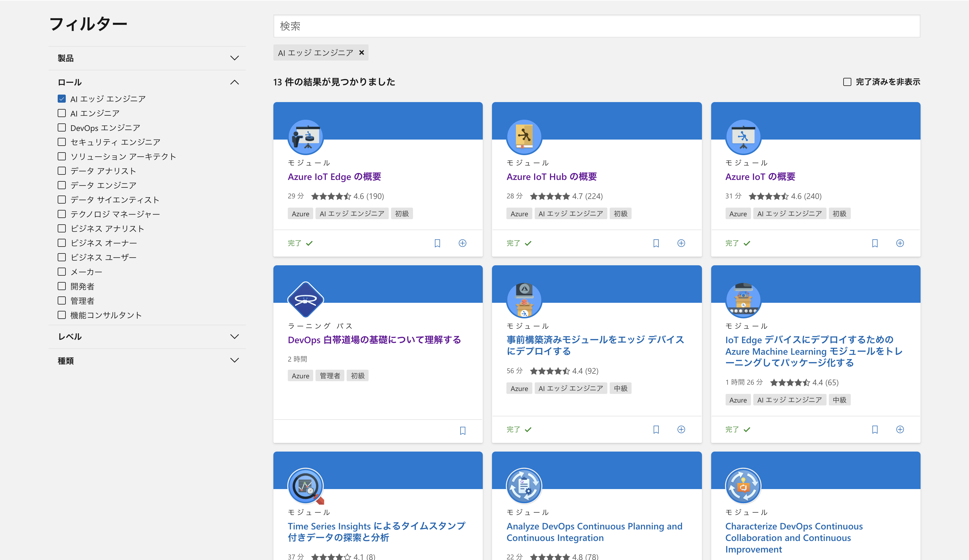Uncheck the AI エッジ エンジニア role filter
The image size is (969, 560).
coord(61,99)
